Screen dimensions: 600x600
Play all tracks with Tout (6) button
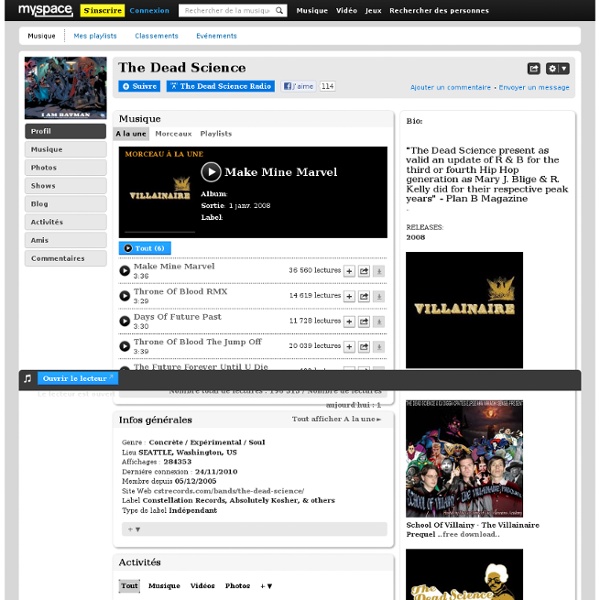(x=145, y=248)
